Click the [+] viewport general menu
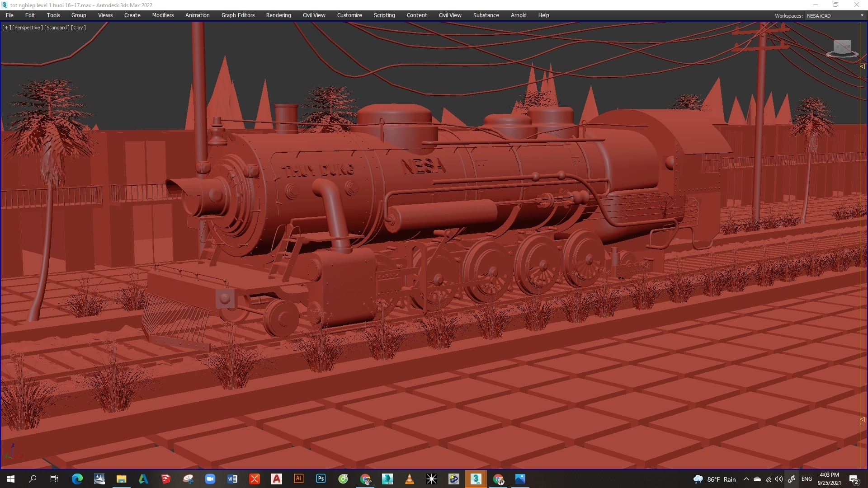 [6, 28]
